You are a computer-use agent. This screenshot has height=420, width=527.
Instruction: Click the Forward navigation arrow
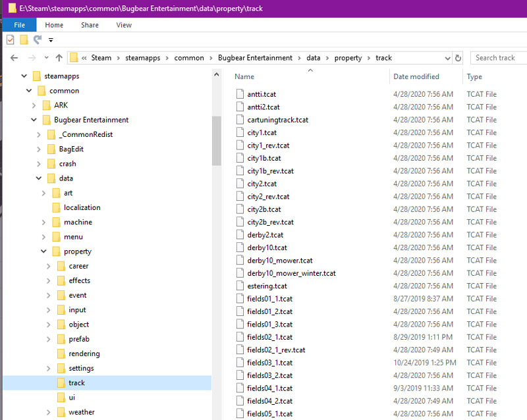click(x=32, y=58)
